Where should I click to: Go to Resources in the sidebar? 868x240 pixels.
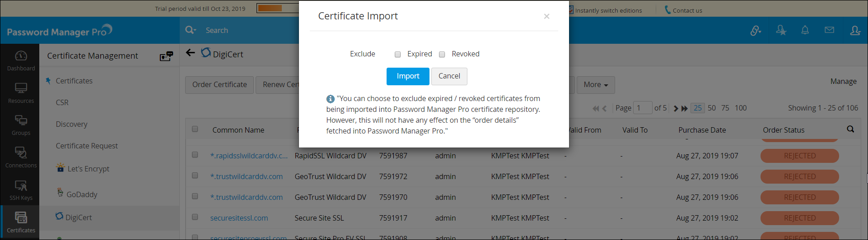(21, 93)
